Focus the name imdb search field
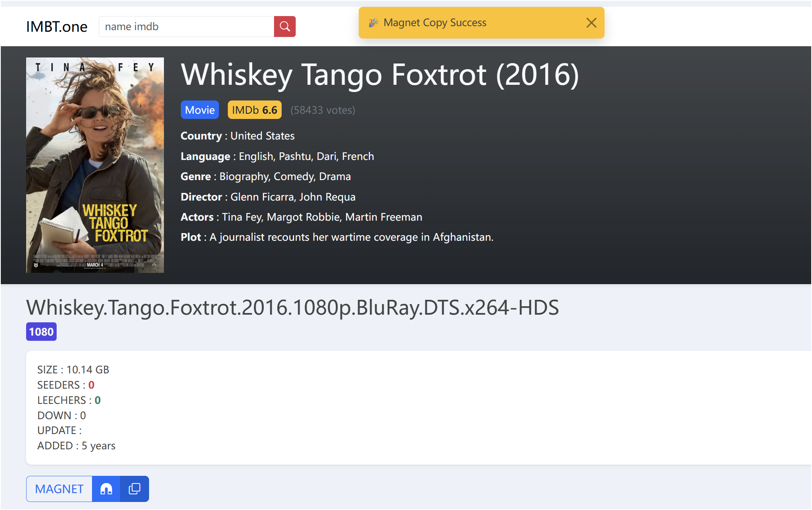 [x=186, y=27]
